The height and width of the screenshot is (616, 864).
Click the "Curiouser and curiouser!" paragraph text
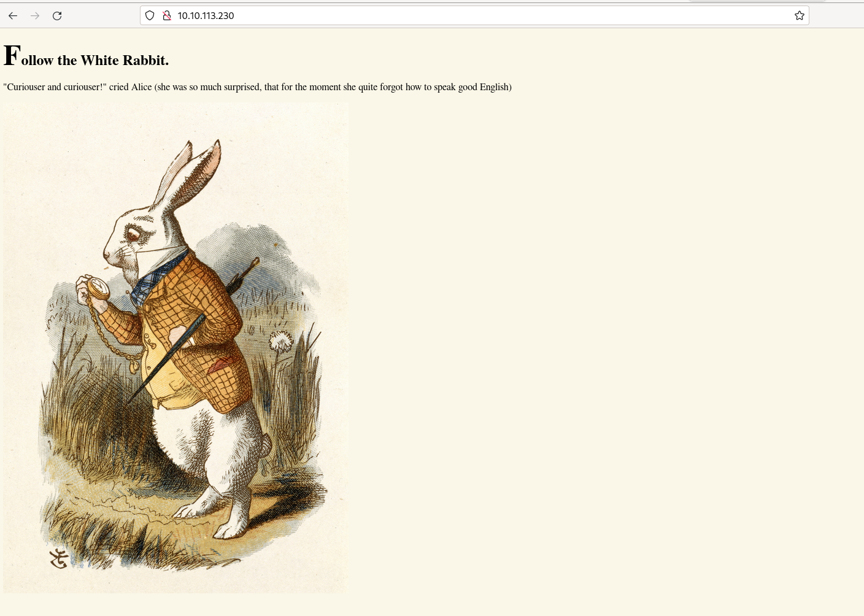[257, 87]
